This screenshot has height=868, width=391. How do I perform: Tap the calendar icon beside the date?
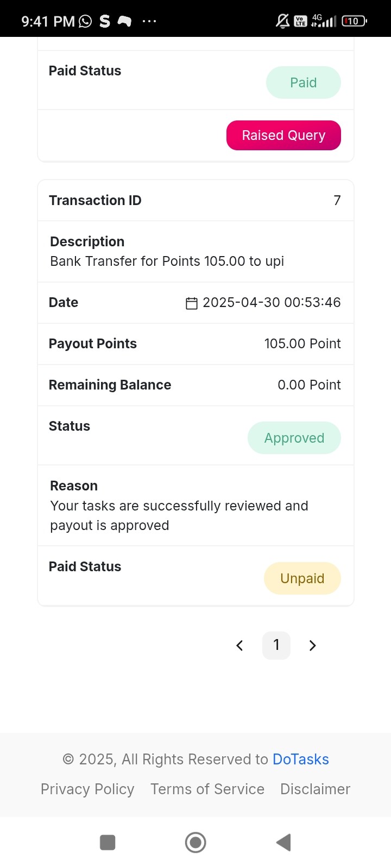[x=192, y=303]
